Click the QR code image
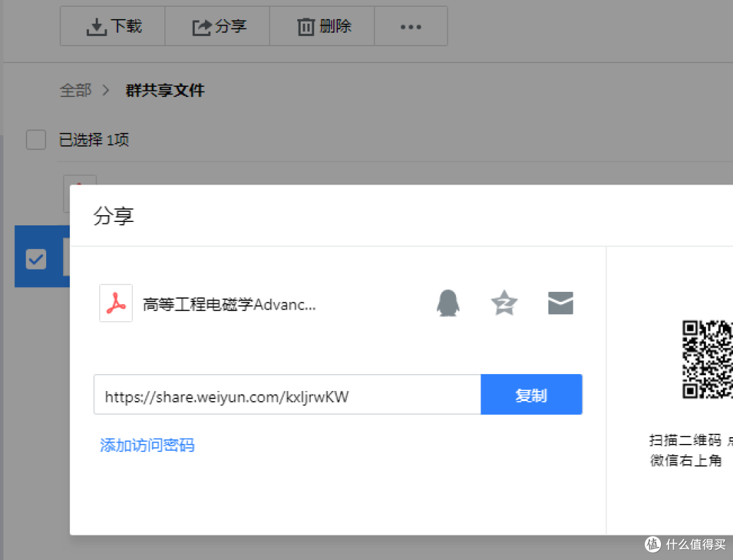 (x=707, y=359)
